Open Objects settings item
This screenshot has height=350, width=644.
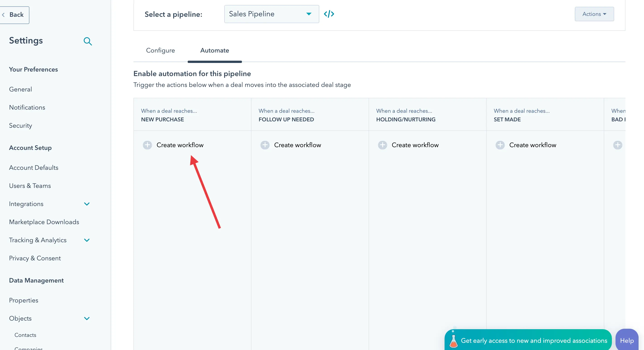tap(20, 319)
